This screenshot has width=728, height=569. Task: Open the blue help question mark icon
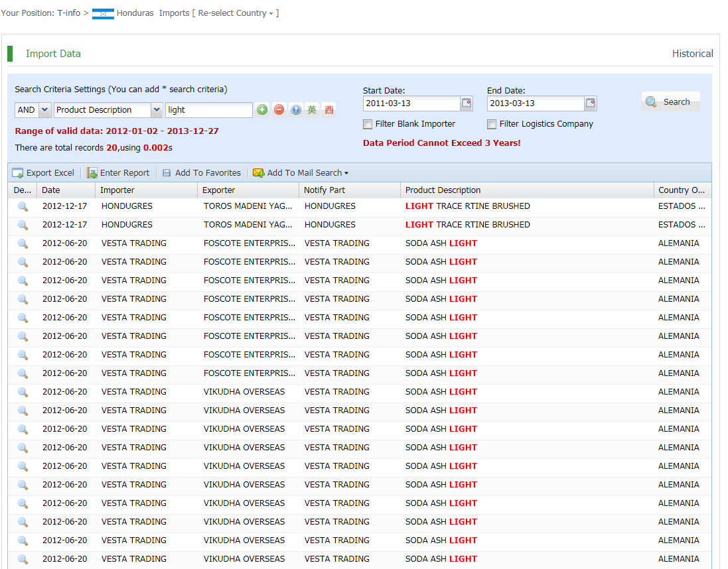[x=296, y=110]
